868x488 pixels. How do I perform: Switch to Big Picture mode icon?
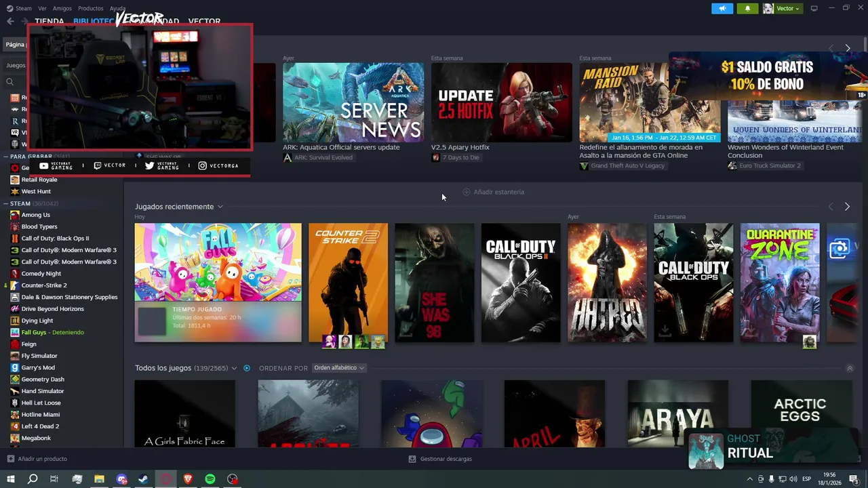814,8
